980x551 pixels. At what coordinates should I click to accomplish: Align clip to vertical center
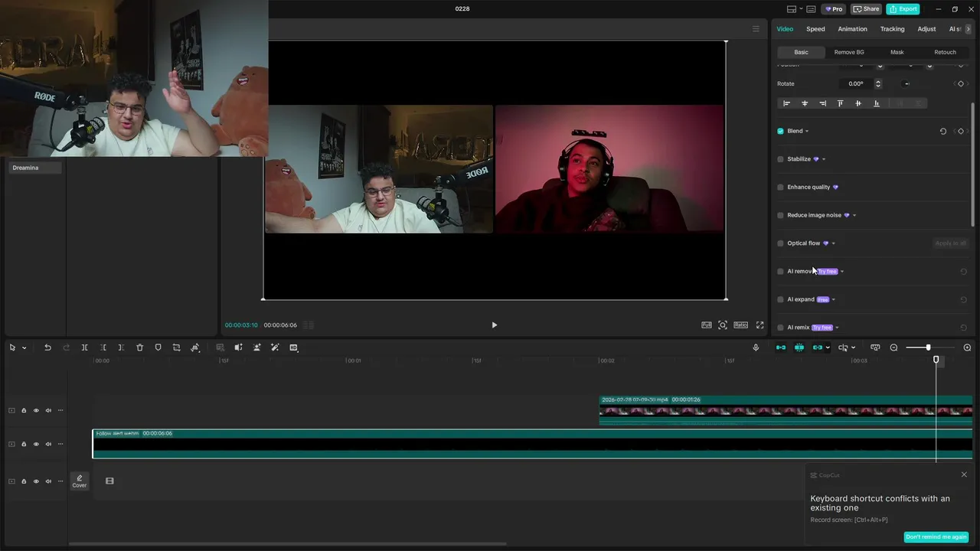pyautogui.click(x=858, y=103)
